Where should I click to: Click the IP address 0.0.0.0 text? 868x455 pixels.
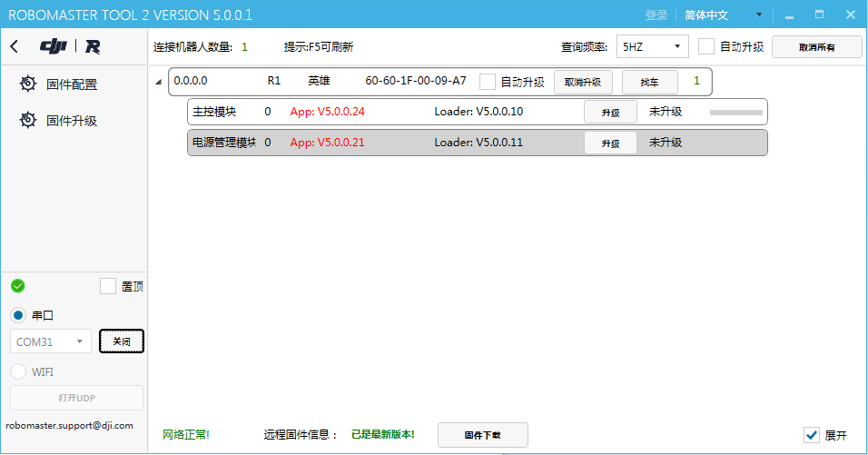pyautogui.click(x=191, y=81)
